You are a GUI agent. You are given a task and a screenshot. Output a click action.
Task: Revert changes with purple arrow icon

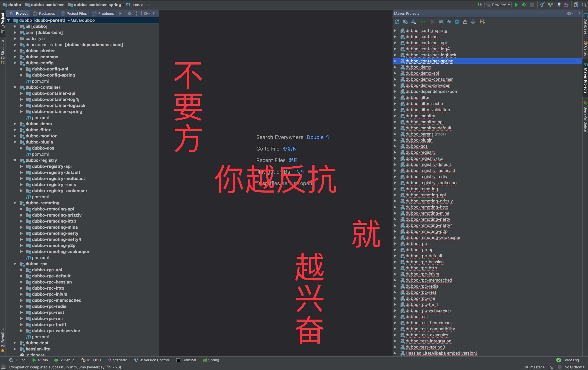[x=566, y=5]
